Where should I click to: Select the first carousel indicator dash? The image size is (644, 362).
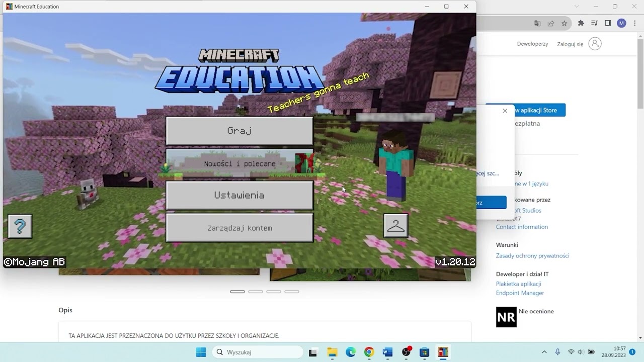pyautogui.click(x=237, y=292)
